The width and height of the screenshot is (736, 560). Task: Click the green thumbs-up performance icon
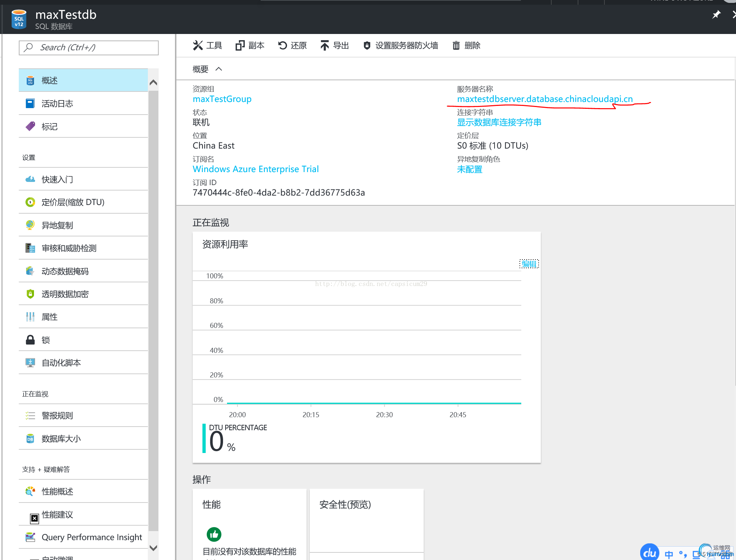click(x=214, y=534)
